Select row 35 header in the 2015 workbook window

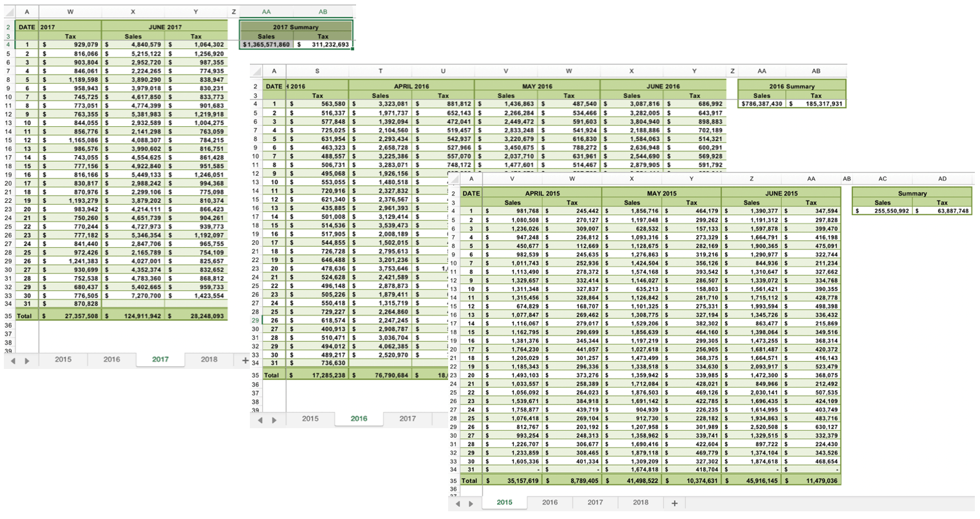[453, 480]
